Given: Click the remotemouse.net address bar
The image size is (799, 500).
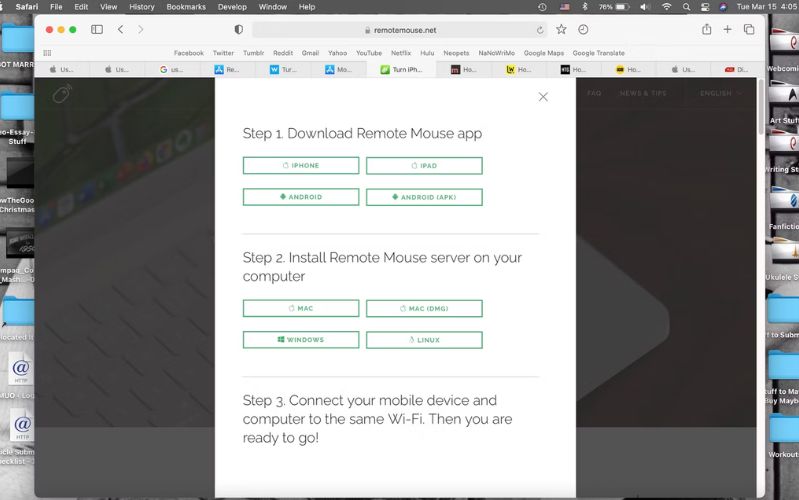Looking at the screenshot, I should [x=400, y=30].
